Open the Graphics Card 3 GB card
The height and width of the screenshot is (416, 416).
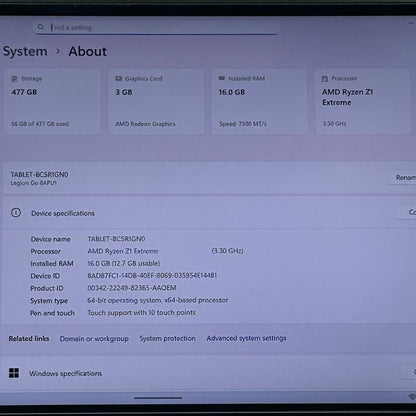point(156,102)
